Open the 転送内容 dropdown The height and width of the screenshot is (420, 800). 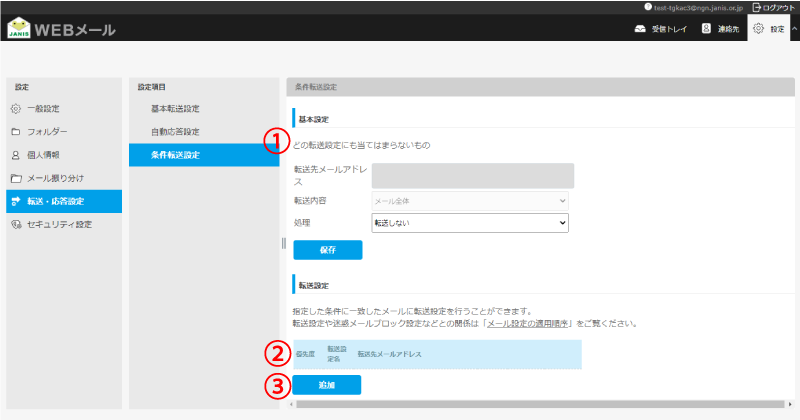469,201
